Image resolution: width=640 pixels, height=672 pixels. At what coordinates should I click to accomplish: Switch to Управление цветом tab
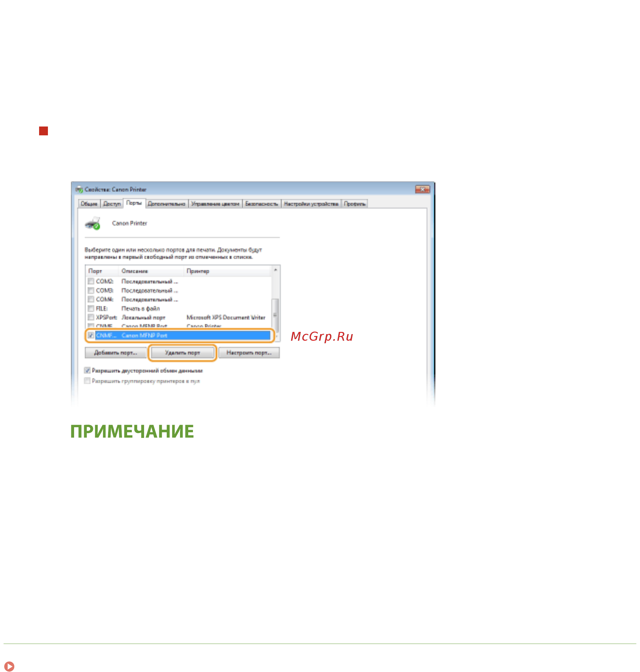coord(215,204)
